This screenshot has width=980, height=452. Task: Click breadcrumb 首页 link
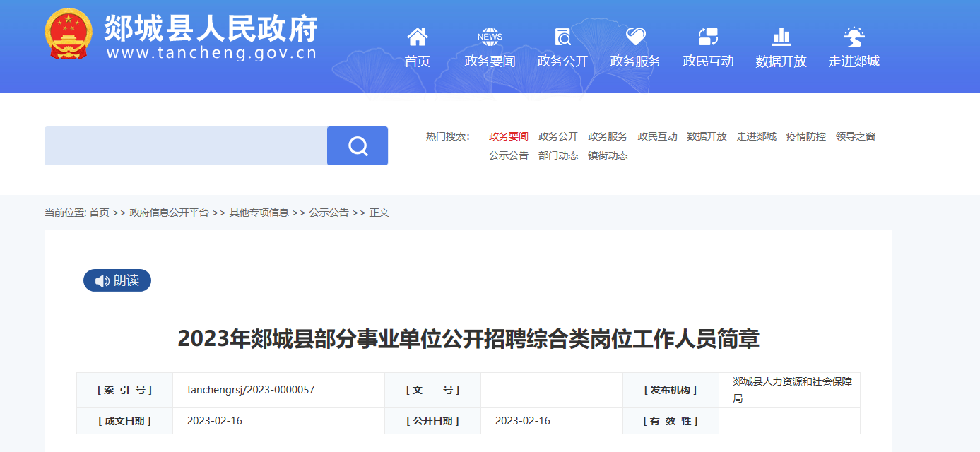coord(99,213)
